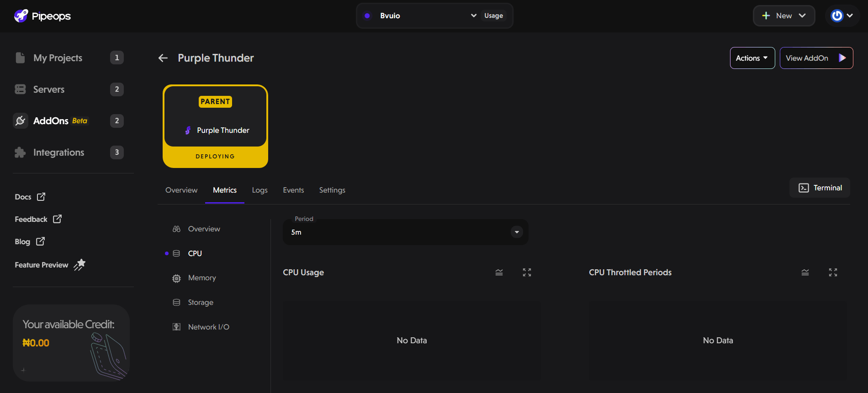Open the Feature Preview star icon
The image size is (868, 393).
[79, 265]
